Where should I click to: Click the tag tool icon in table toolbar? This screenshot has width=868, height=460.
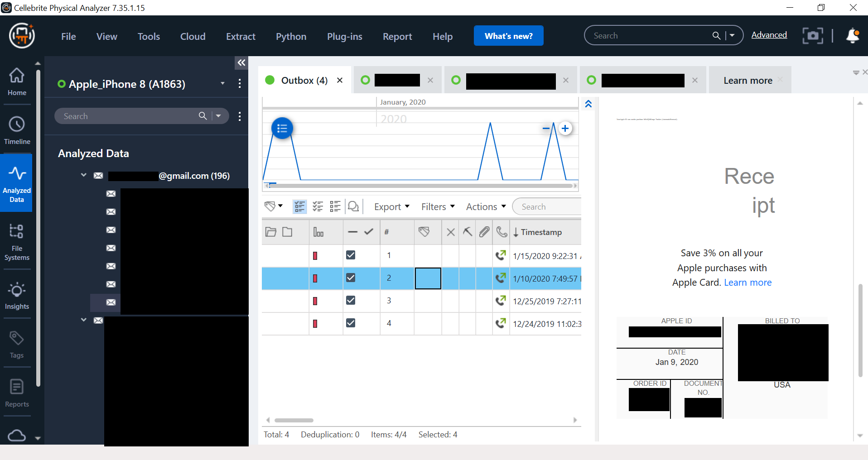click(x=270, y=206)
